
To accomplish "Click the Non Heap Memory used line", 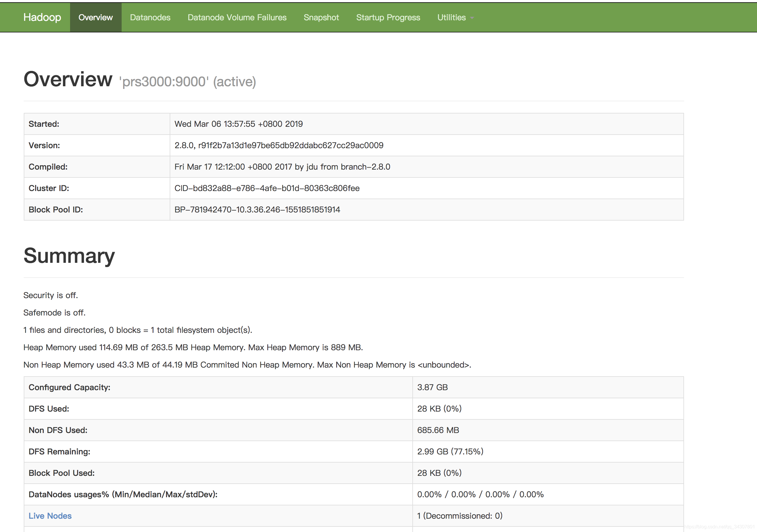I will tap(247, 365).
